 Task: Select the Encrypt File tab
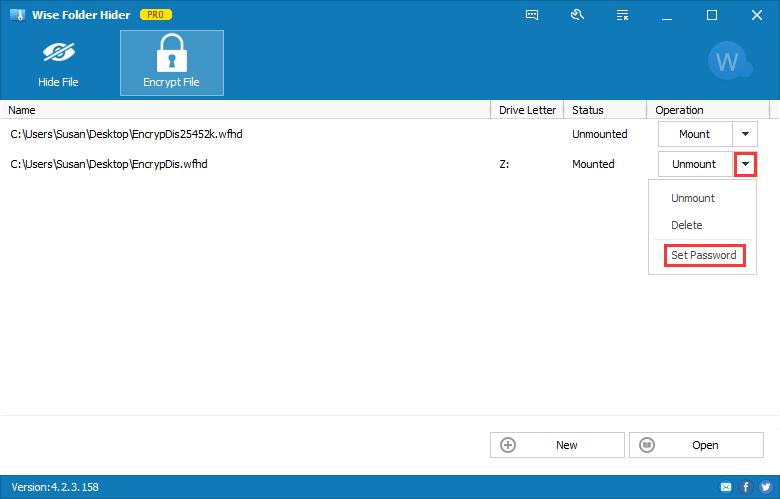172,63
